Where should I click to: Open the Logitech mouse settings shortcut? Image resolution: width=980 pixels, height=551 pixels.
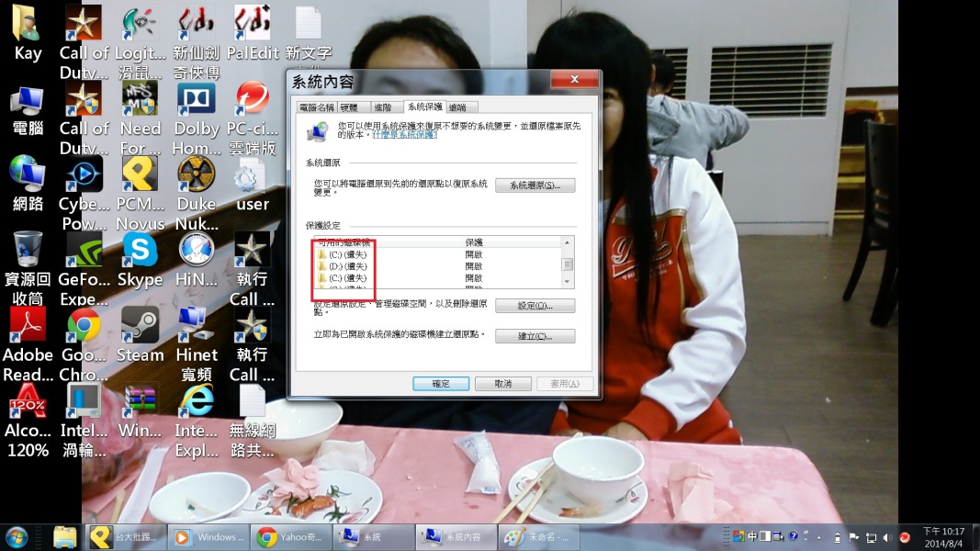click(x=140, y=41)
